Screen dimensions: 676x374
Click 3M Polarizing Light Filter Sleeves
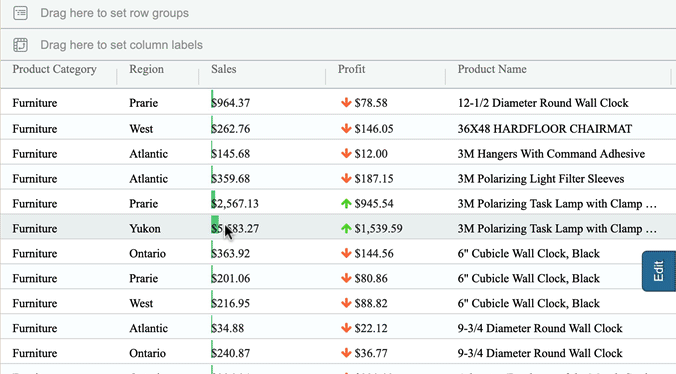pos(541,179)
